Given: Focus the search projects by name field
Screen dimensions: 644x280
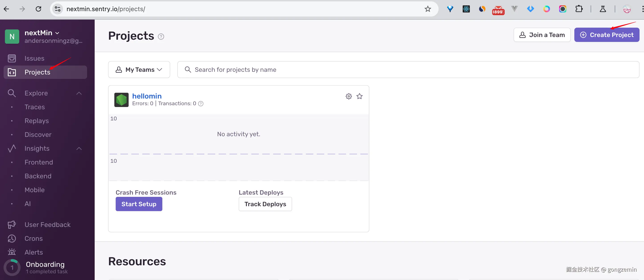Looking at the screenshot, I should click(408, 70).
